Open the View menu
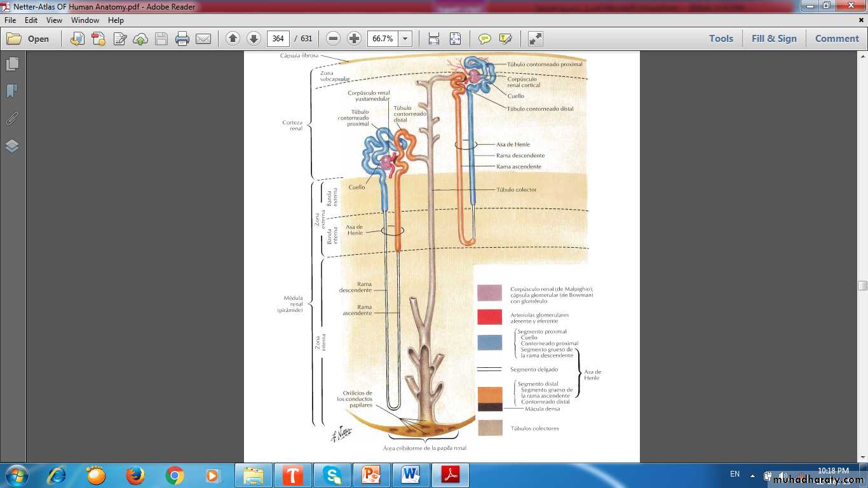The image size is (868, 488). click(x=55, y=20)
